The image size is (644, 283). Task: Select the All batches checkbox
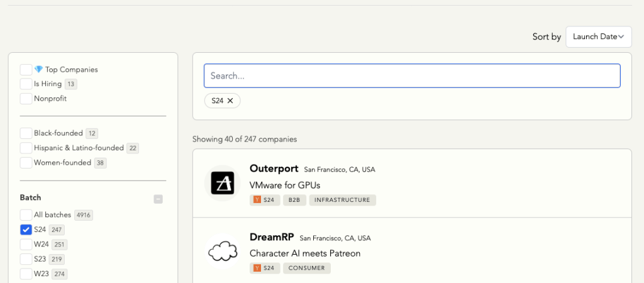tap(26, 215)
